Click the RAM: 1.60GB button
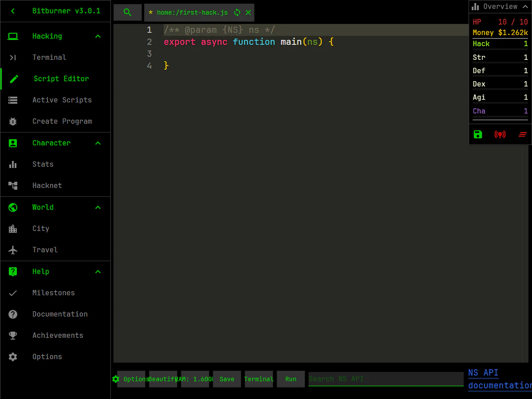Viewport: 532px width, 399px height. coord(195,379)
